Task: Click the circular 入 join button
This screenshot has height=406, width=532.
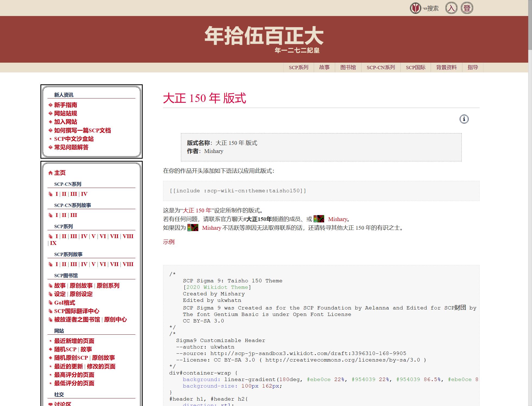Action: pyautogui.click(x=451, y=8)
